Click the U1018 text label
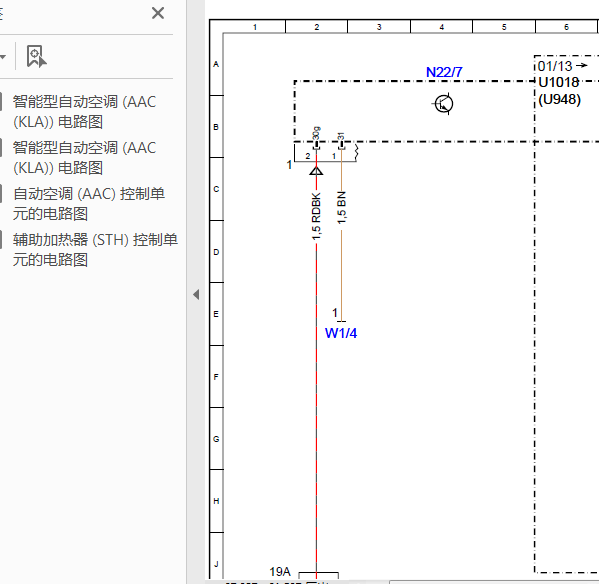 (x=559, y=82)
